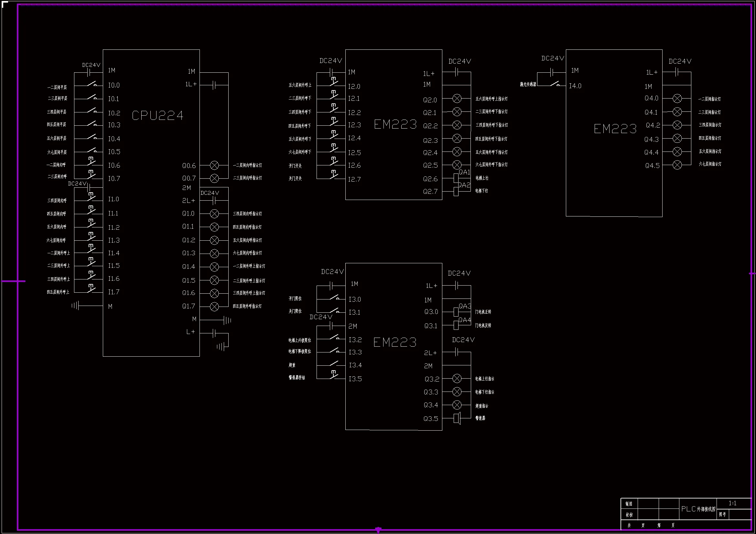Click the CPU224 module label

(x=157, y=115)
